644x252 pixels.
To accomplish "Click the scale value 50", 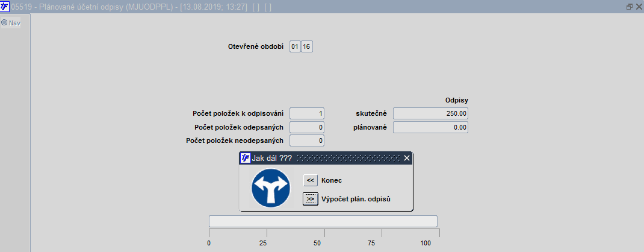I will point(317,243).
